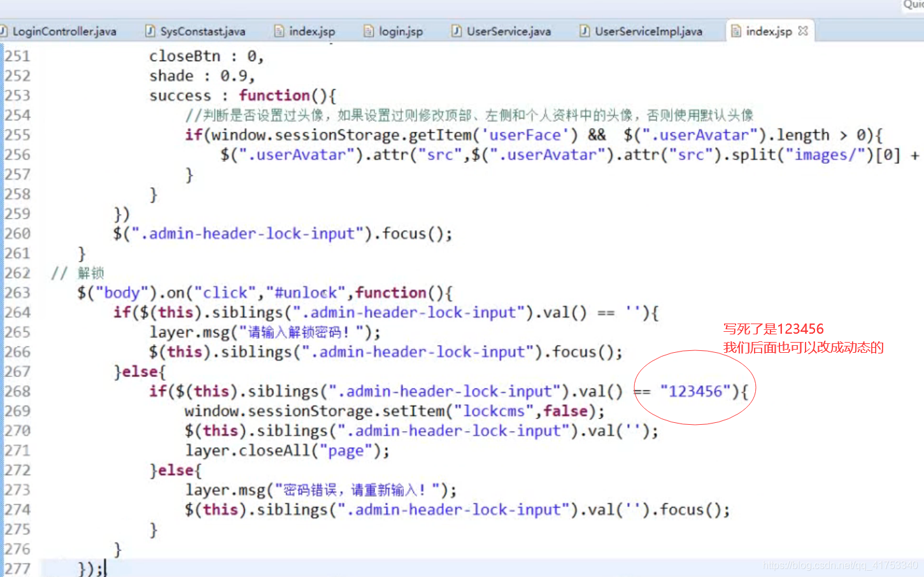The width and height of the screenshot is (924, 577).
Task: Click the UserService.java file icon
Action: (x=457, y=31)
